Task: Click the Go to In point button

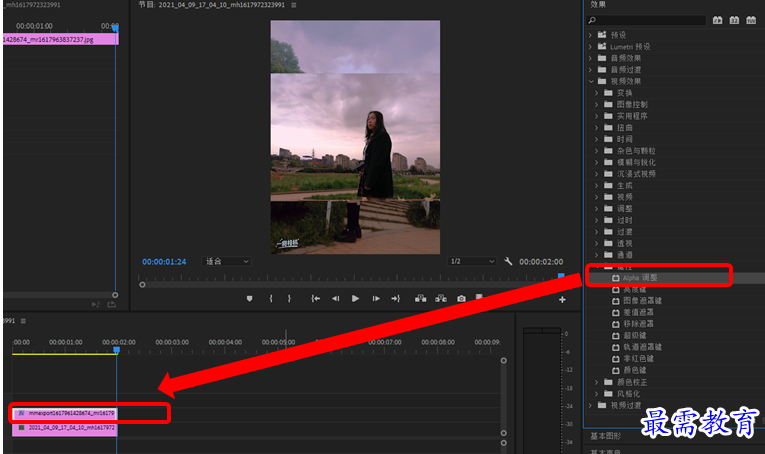Action: [316, 298]
